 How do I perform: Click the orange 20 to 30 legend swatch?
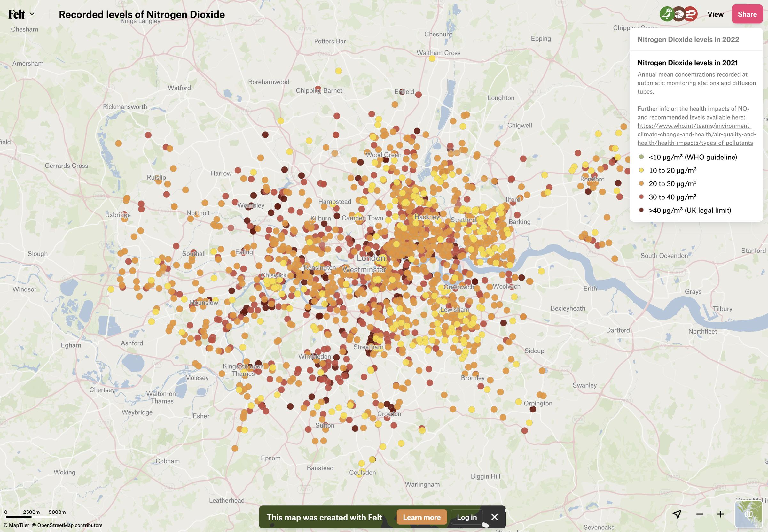click(x=641, y=184)
